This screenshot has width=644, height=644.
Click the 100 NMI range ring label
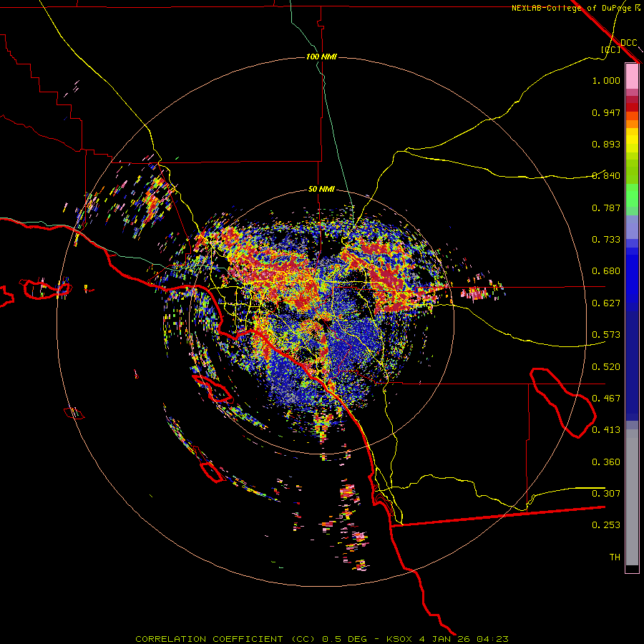click(x=321, y=57)
